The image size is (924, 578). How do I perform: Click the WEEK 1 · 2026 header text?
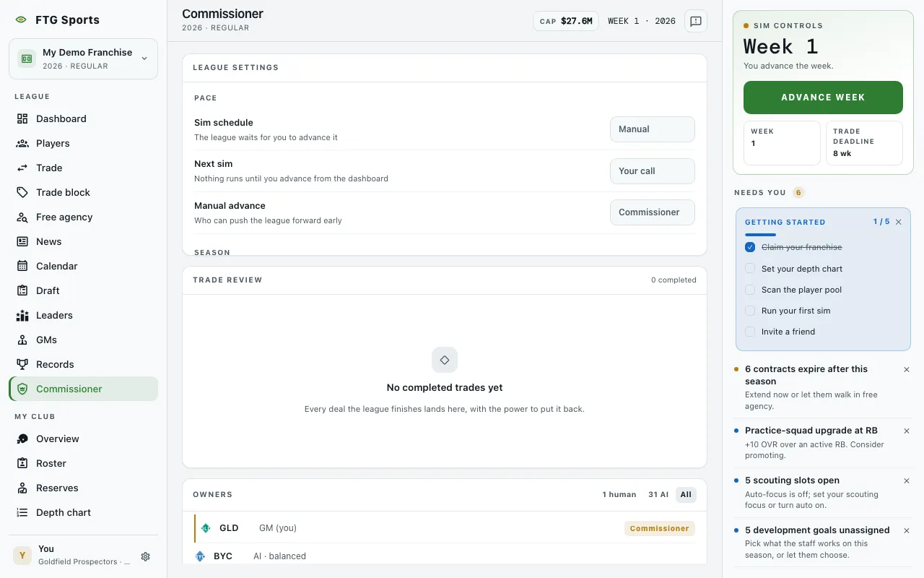coord(642,21)
